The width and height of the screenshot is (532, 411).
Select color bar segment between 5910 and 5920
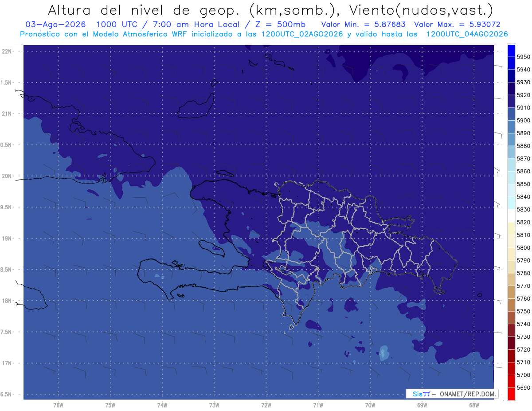click(x=511, y=102)
